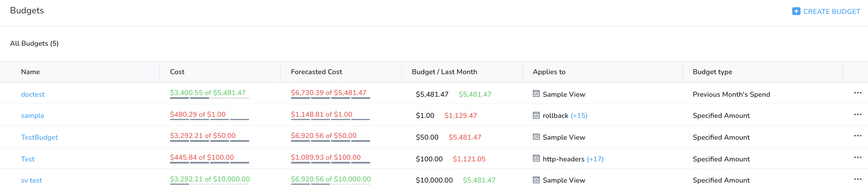The image size is (868, 189).
Task: Open the three-dot menu for doctest
Action: (857, 93)
